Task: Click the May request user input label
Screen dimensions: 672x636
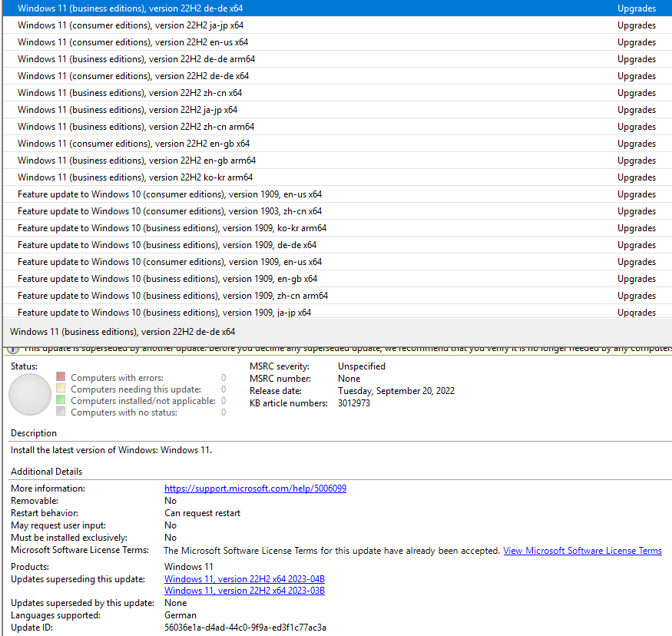Action: tap(58, 525)
